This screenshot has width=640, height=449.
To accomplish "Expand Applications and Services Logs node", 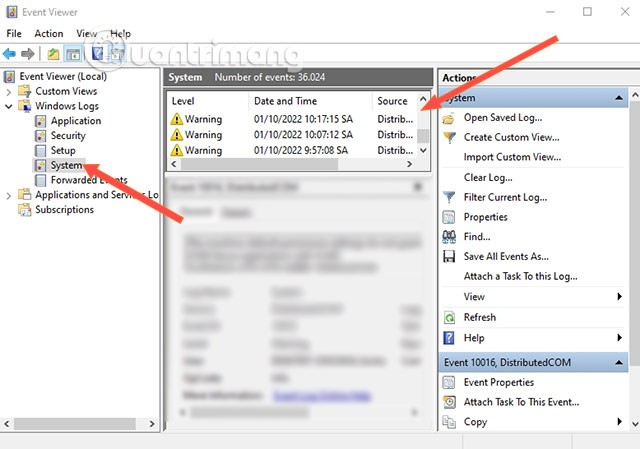I will 10,195.
